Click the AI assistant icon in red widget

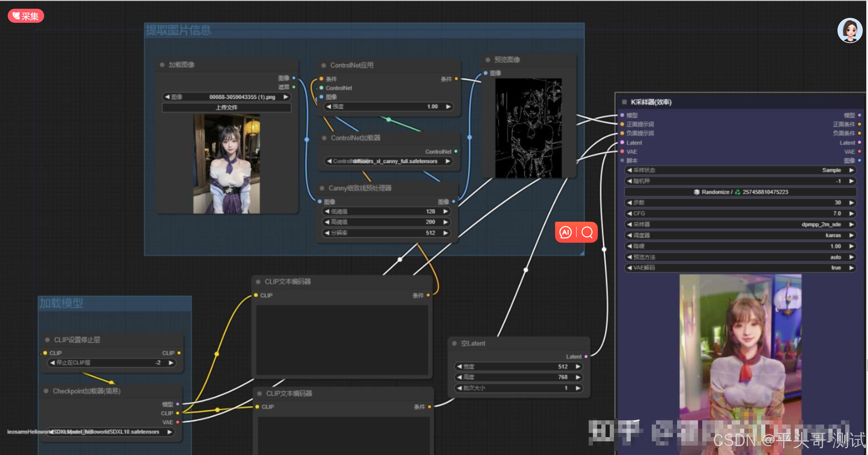[x=565, y=232]
